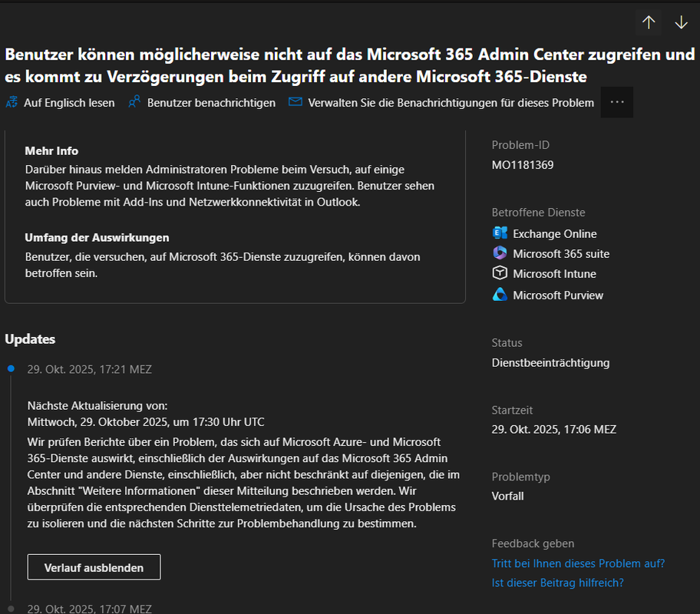Click the Feedback geben label
The height and width of the screenshot is (614, 700).
click(x=533, y=543)
